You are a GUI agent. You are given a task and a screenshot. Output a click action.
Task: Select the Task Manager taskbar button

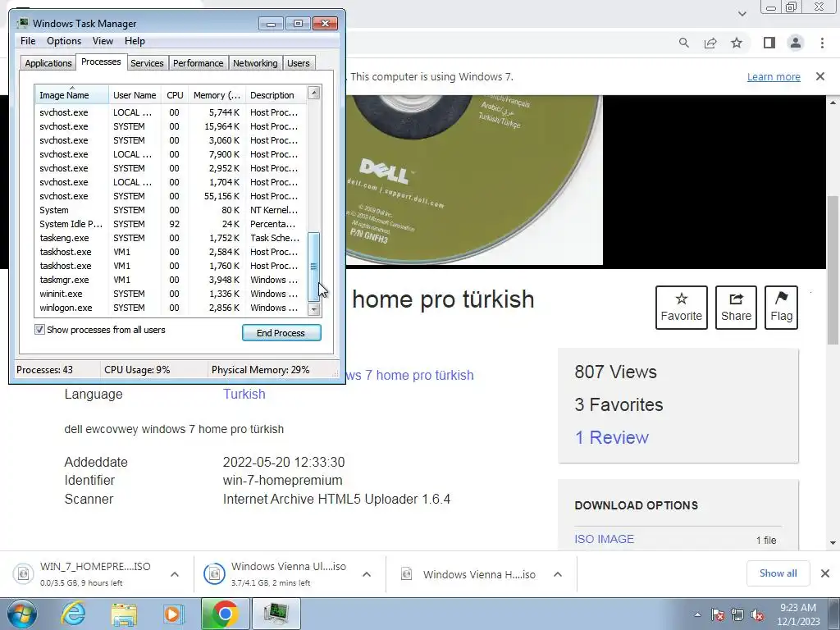point(276,614)
